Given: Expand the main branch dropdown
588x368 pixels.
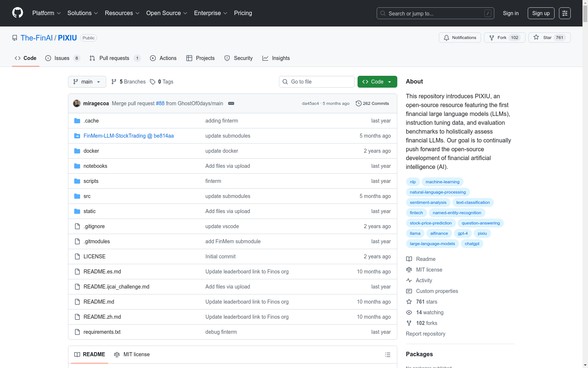Looking at the screenshot, I should [87, 82].
